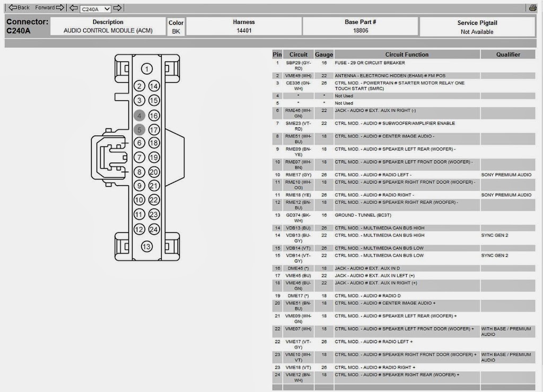Click circuit VME12 (BN-WH)
543x392 pixels.
click(298, 378)
